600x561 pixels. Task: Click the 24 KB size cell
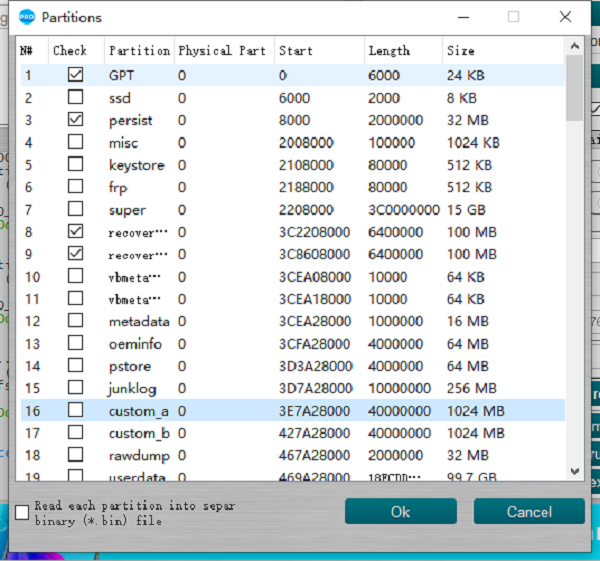tap(465, 75)
